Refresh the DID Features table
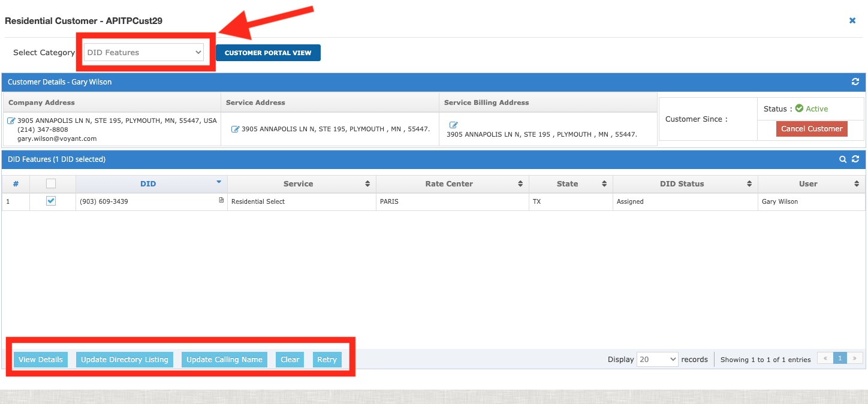This screenshot has height=404, width=868. coord(855,159)
